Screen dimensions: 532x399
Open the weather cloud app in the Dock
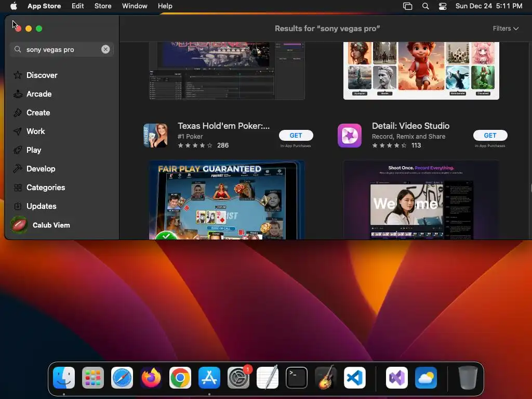pos(426,377)
